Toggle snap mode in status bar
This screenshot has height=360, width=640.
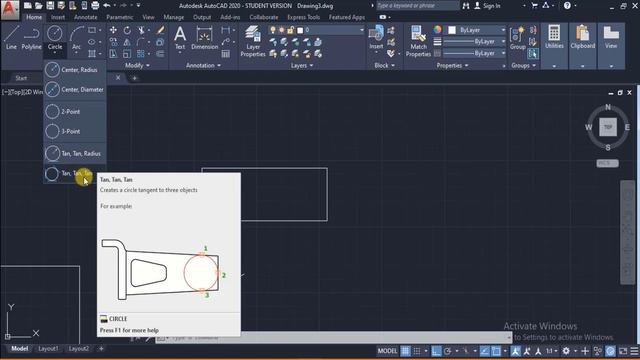coord(417,351)
